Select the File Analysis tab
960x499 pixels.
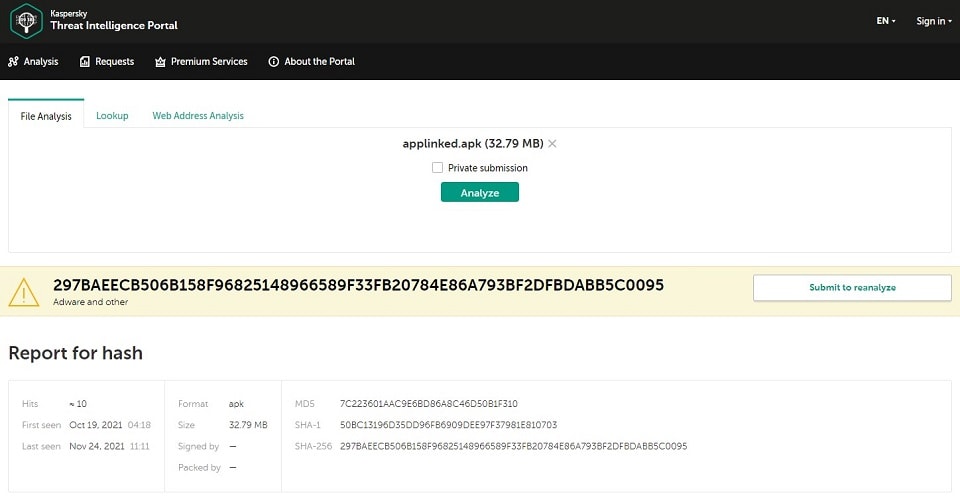click(46, 116)
